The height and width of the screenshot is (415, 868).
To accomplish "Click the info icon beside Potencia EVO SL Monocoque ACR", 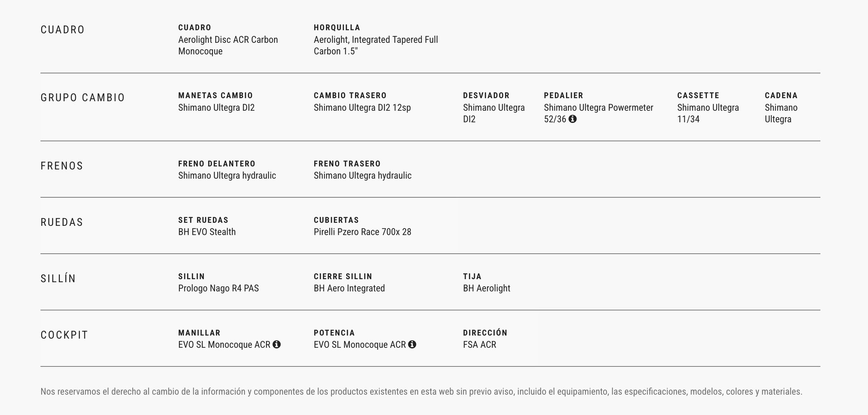I will coord(412,345).
